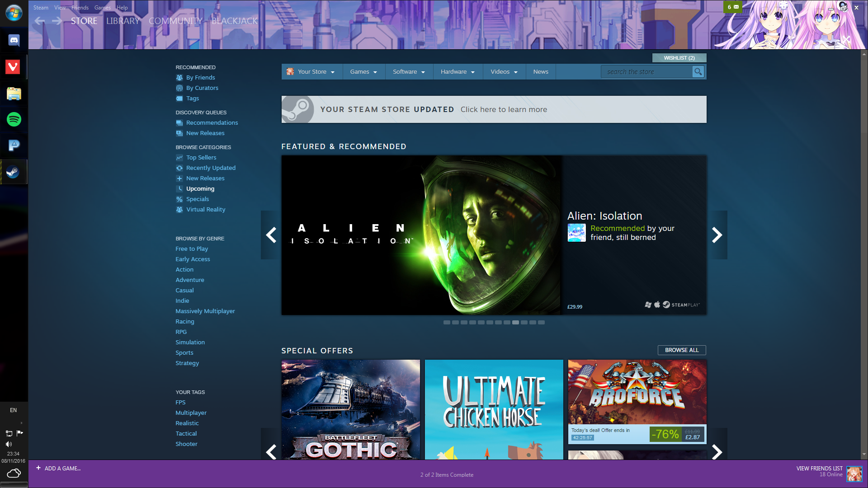
Task: Open friends list avatar icon
Action: (854, 474)
